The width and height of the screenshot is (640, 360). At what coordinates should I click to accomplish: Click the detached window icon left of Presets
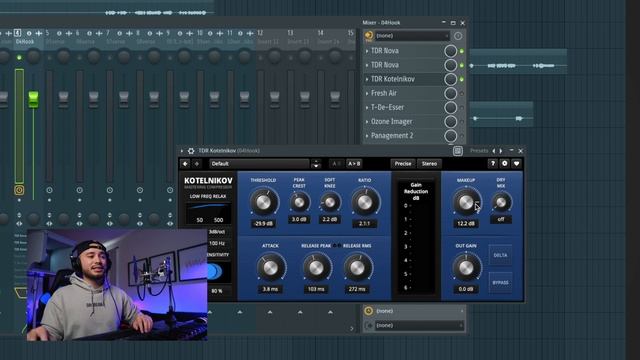pos(458,151)
